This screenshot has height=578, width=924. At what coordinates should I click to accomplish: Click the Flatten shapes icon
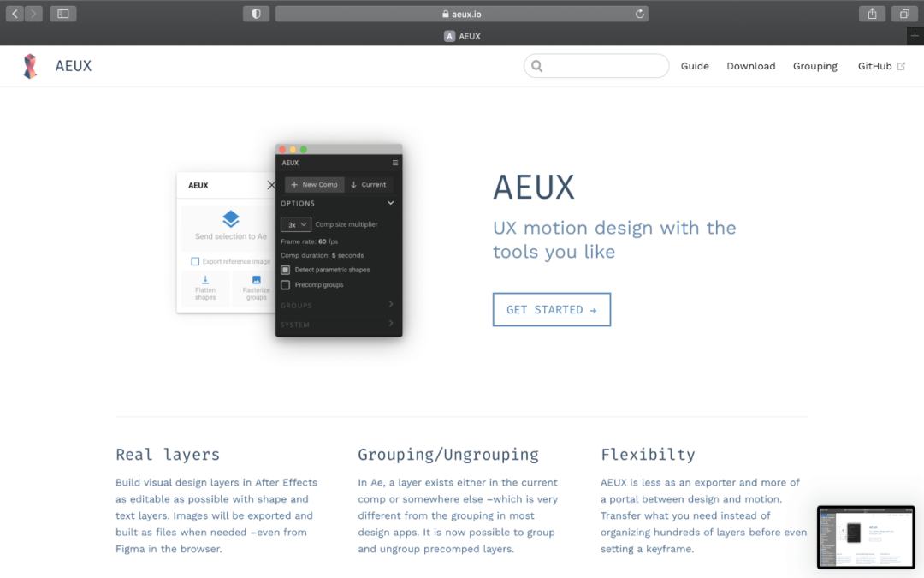[x=205, y=279]
